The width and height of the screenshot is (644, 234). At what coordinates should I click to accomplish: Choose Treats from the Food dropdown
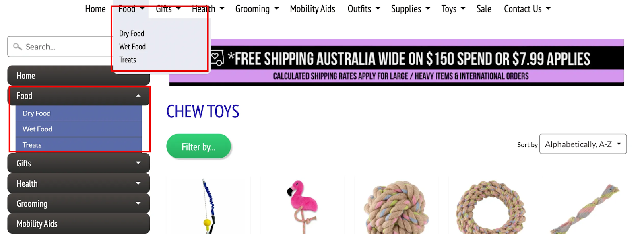[x=128, y=60]
